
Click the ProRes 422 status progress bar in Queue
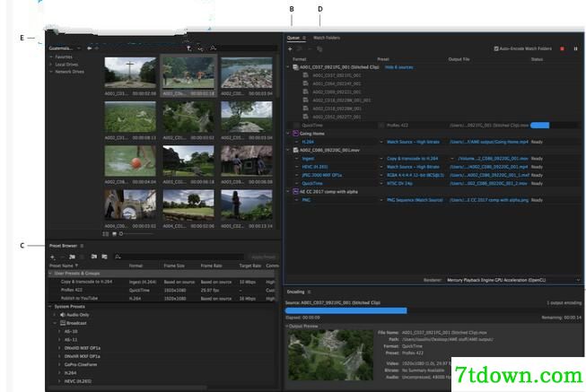[x=539, y=126]
